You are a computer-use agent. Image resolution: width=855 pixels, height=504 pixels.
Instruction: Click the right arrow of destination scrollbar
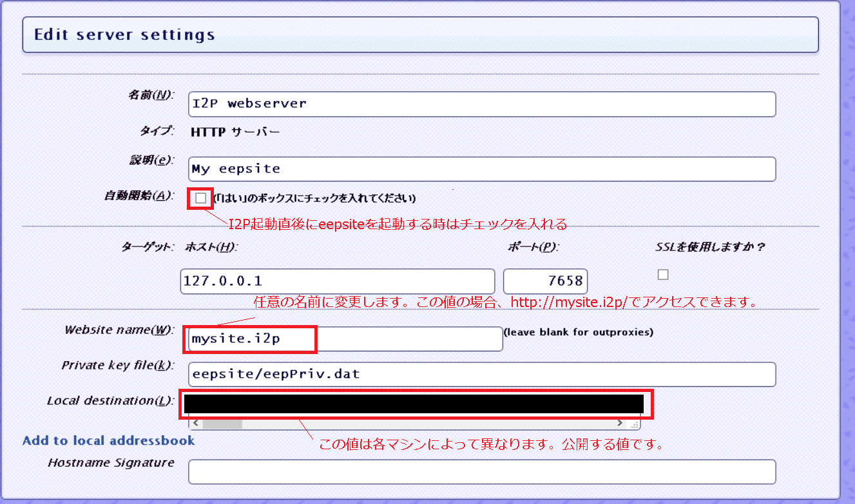coord(620,424)
